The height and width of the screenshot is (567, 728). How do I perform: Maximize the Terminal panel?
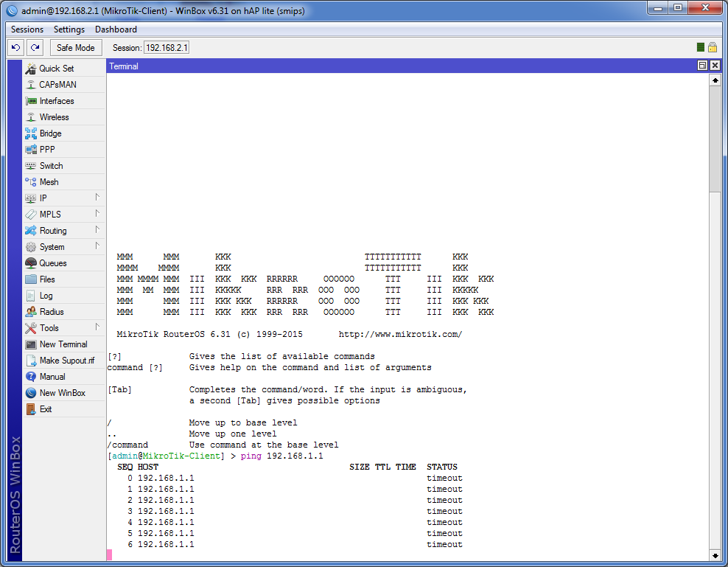[702, 66]
